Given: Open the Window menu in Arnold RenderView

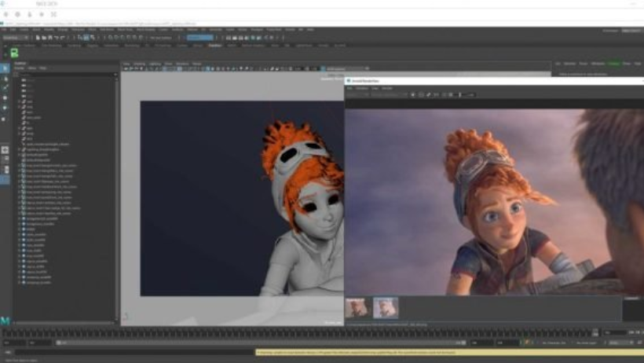Looking at the screenshot, I should [362, 88].
